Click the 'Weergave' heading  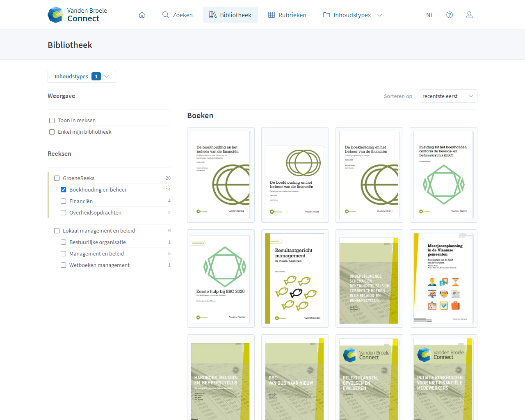tap(61, 96)
